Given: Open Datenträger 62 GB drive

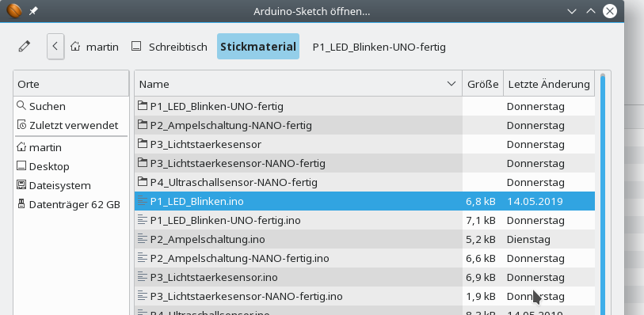Looking at the screenshot, I should [x=71, y=204].
